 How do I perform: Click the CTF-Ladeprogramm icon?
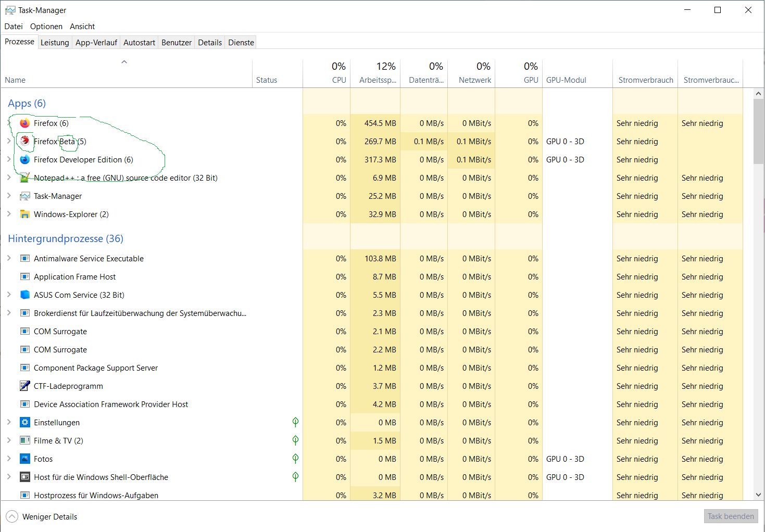pos(24,386)
